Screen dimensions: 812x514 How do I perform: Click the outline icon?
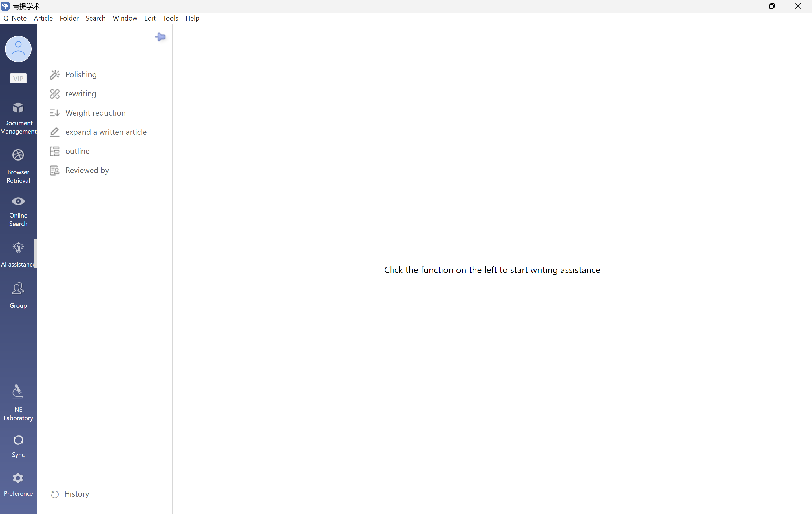click(55, 151)
